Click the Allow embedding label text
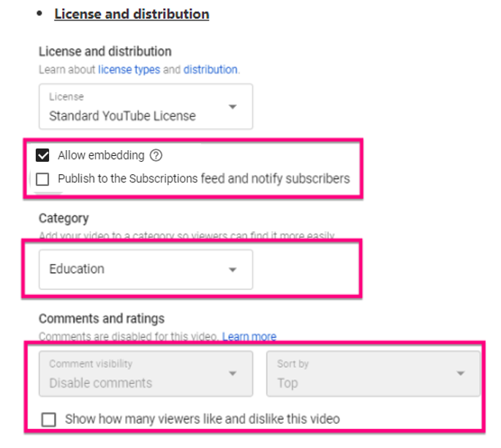The height and width of the screenshot is (448, 501). [x=101, y=155]
